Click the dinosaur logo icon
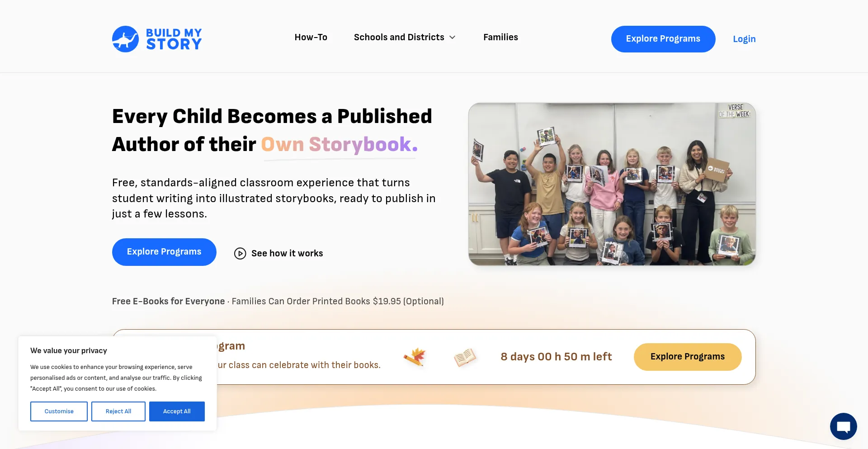This screenshot has height=449, width=868. coord(125,39)
